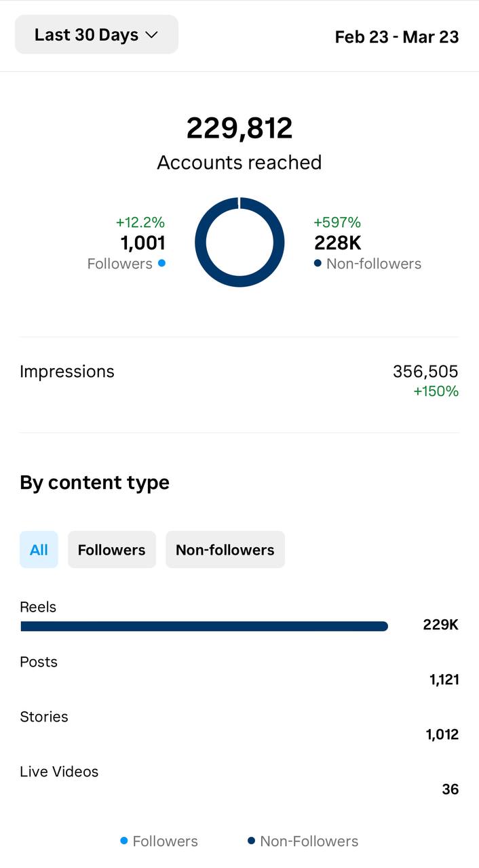Tap the 356,505 impressions value
This screenshot has height=868, width=479.
click(x=425, y=372)
